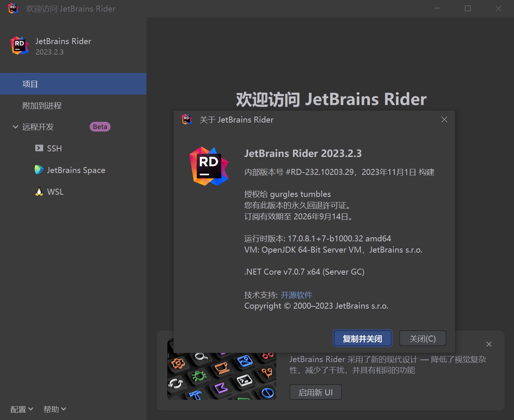The image size is (514, 420).
Task: Click the Copyright 2000–2023 JetBrains line
Action: 316,306
